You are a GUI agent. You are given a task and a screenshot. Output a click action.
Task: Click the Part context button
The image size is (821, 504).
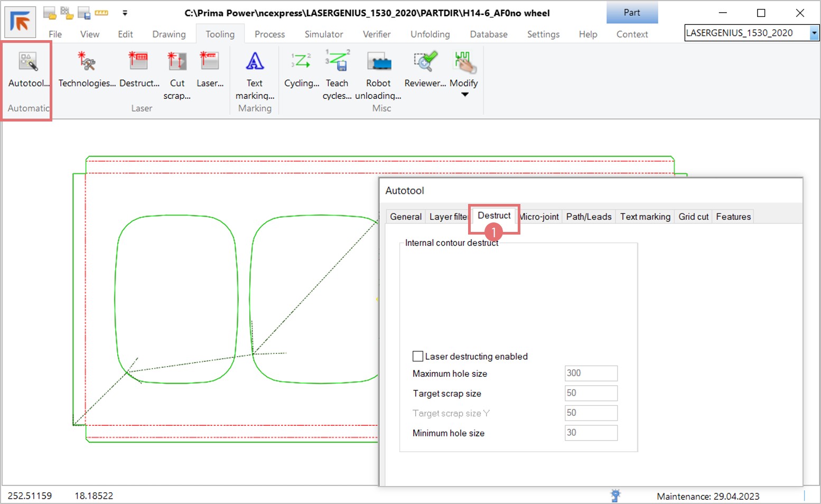coord(631,13)
